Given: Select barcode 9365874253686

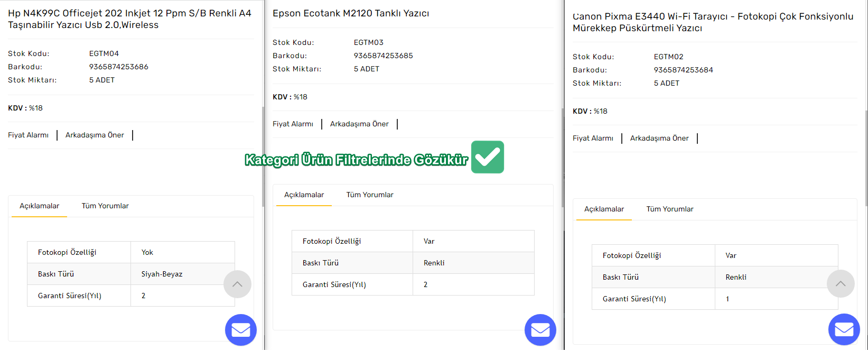Looking at the screenshot, I should pos(119,67).
